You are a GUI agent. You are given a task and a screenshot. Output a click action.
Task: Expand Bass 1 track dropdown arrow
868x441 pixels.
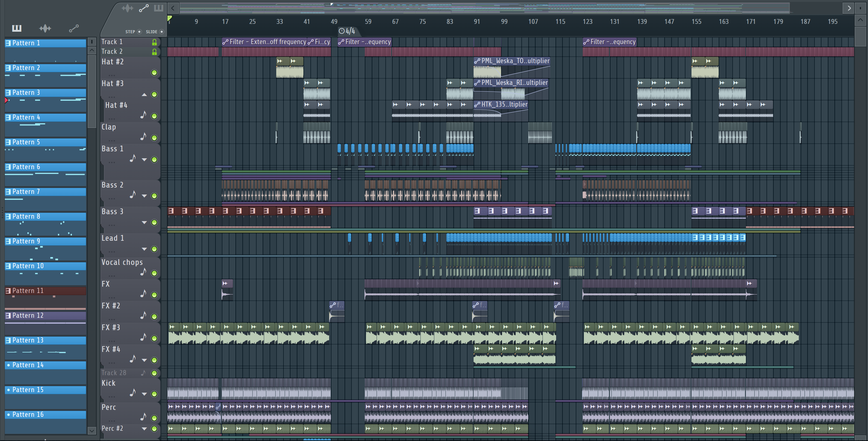pyautogui.click(x=144, y=159)
